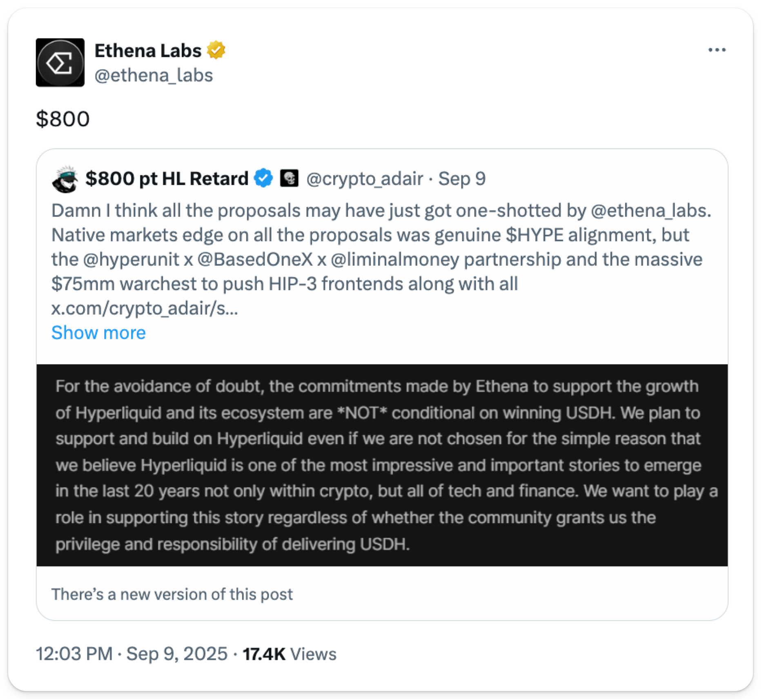Viewport: 762px width, 700px height.
Task: Click the skull affiliate badge icon
Action: pos(289,178)
